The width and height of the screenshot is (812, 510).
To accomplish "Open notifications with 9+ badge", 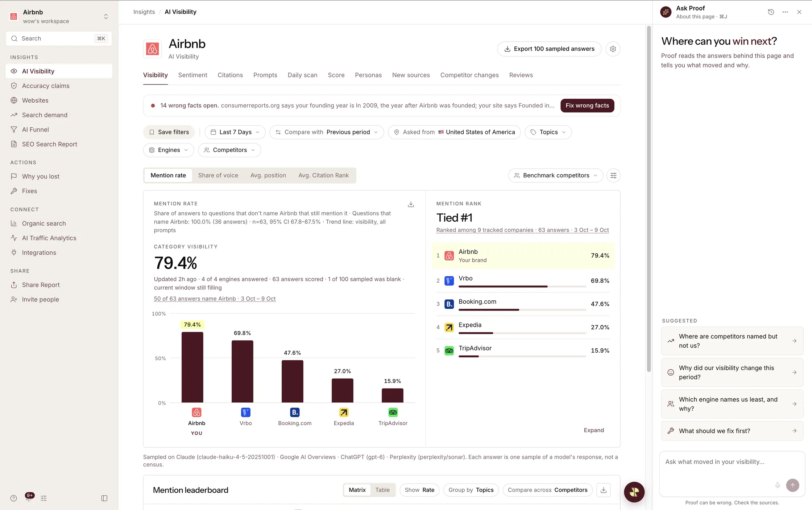I will tap(29, 497).
